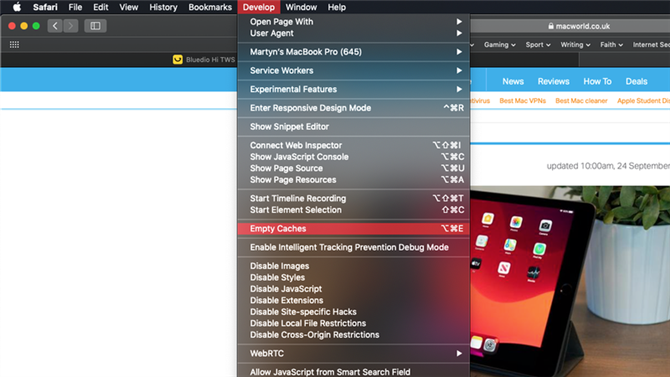Enable Intelligent Tracking Prevention Debug Mode
This screenshot has width=670, height=377.
tap(354, 247)
